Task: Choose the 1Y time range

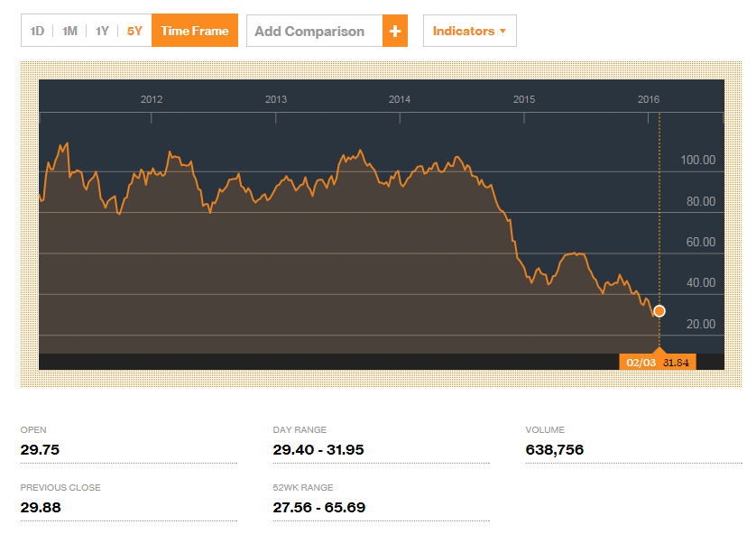Action: pos(102,32)
